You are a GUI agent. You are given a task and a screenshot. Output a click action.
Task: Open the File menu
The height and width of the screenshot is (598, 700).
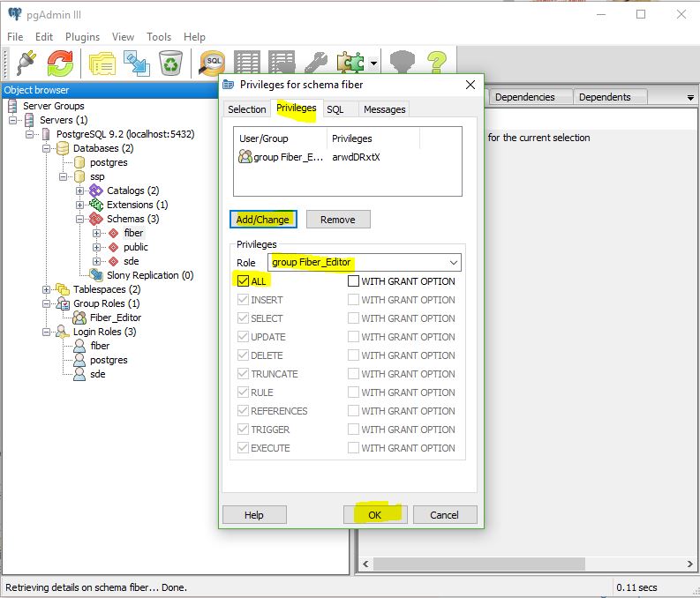pos(15,36)
